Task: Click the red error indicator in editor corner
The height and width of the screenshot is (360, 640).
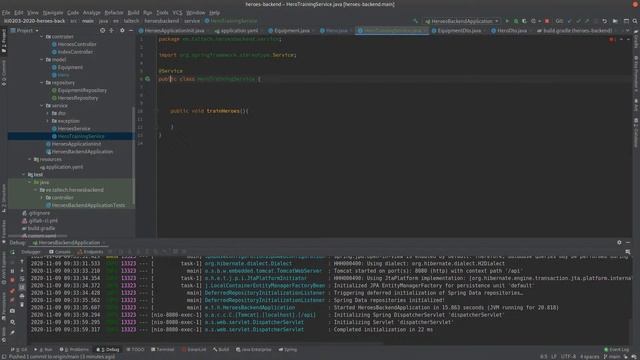Action: coord(612,40)
